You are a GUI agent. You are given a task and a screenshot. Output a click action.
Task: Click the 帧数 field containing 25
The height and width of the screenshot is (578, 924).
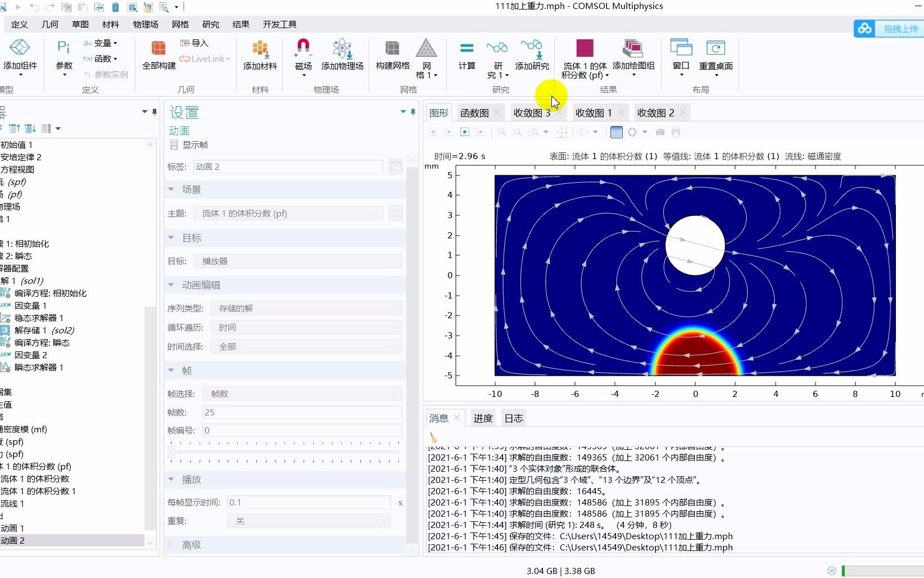(302, 412)
